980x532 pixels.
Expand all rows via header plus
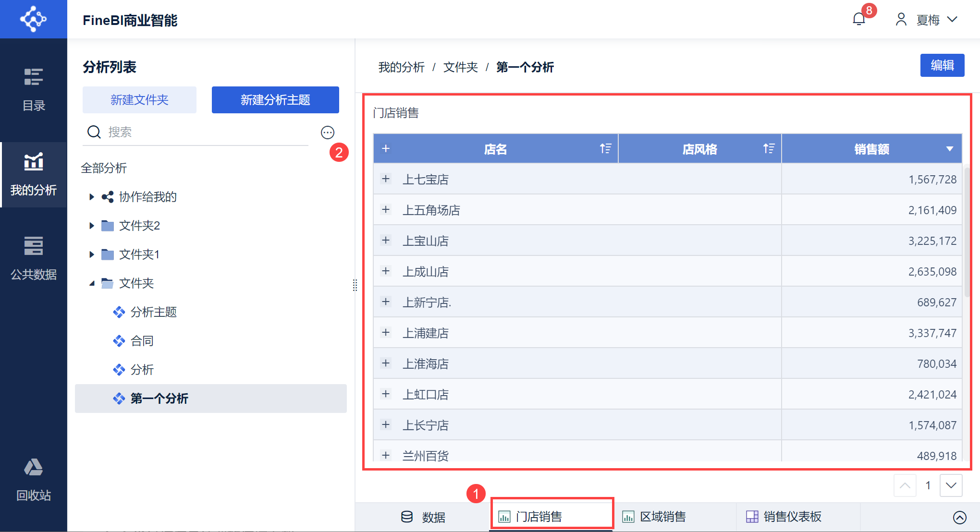[386, 149]
